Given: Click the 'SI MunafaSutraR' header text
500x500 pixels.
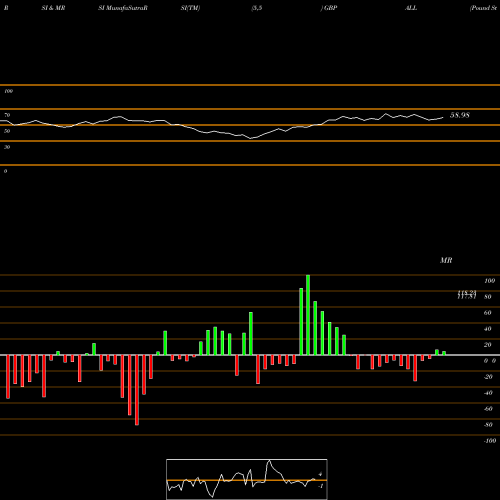Looking at the screenshot, I should (123, 8).
